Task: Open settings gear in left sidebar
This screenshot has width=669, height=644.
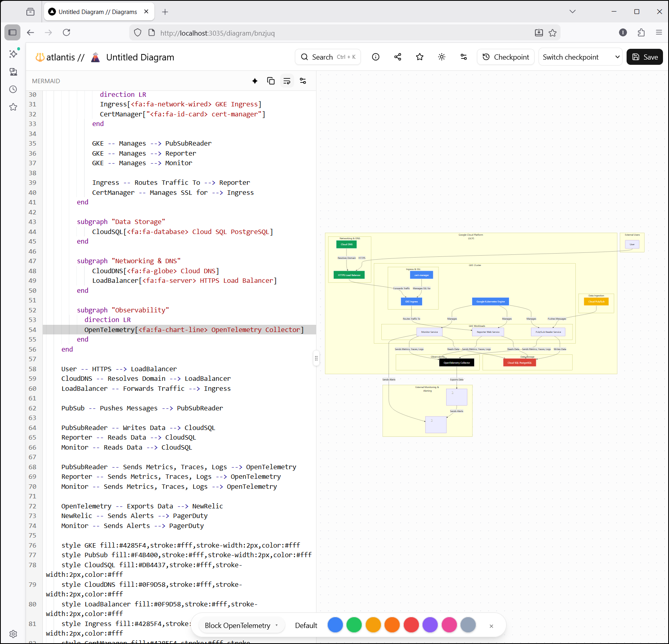Action: tap(13, 634)
